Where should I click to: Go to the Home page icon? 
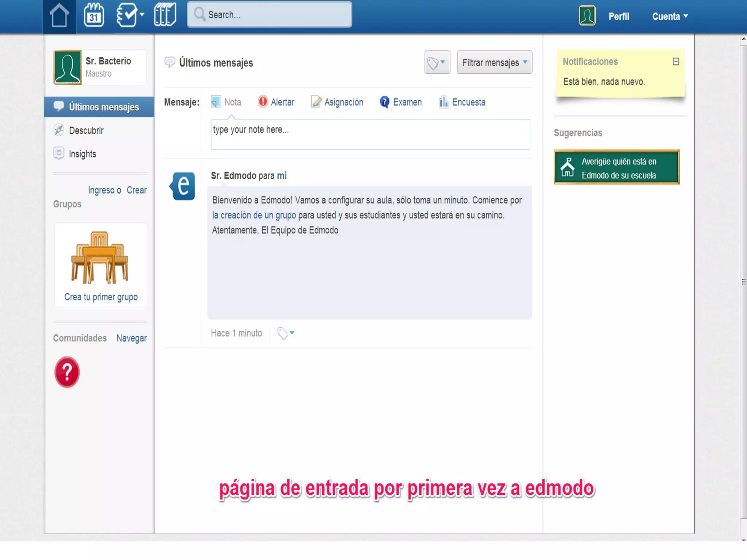[59, 16]
